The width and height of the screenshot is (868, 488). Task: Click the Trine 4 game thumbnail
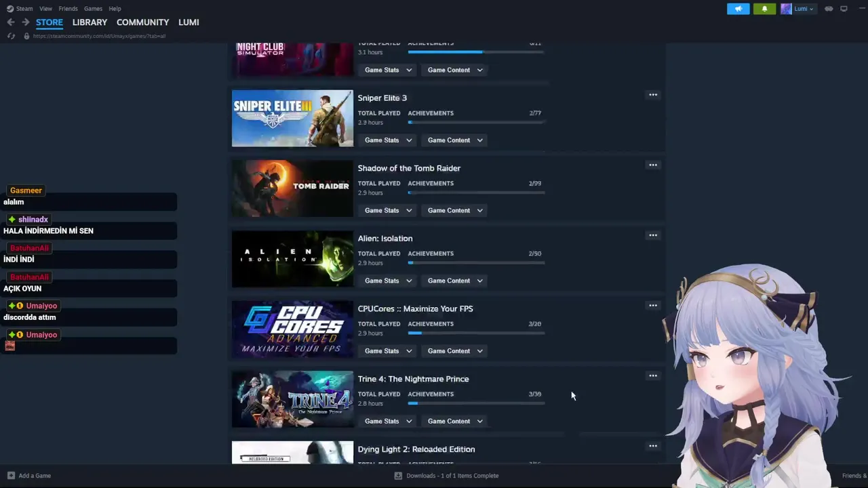292,399
